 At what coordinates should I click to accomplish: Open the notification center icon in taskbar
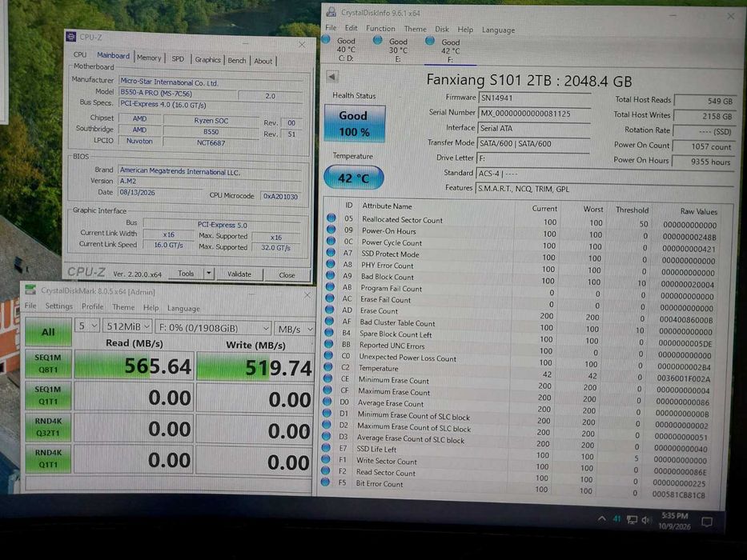[707, 522]
